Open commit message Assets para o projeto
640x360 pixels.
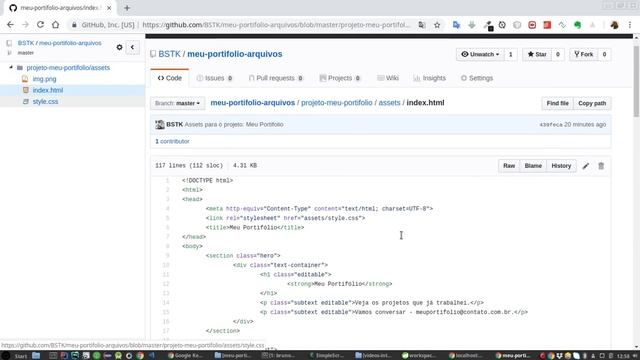(234, 124)
